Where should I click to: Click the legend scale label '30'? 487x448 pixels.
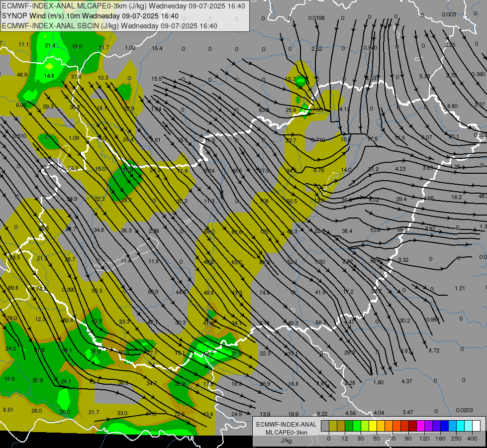361,439
